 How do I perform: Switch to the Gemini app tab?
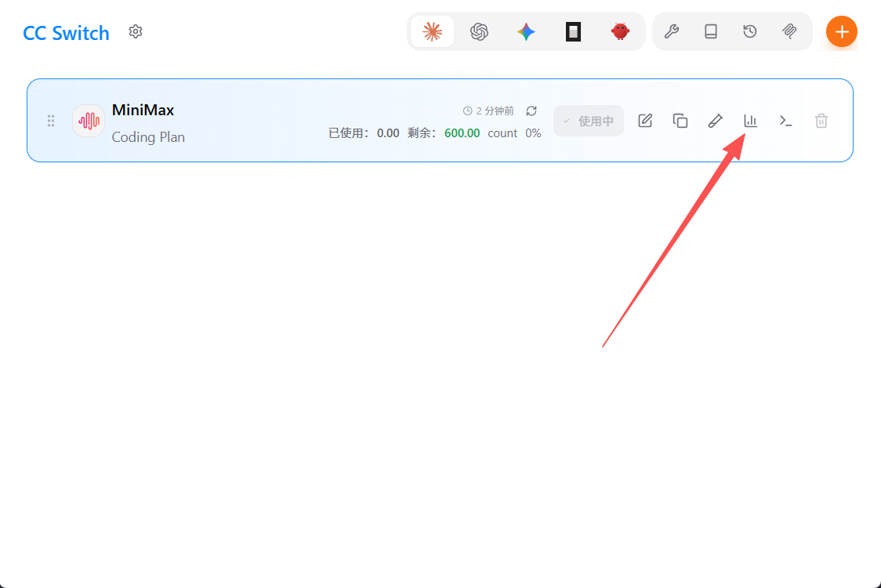[x=526, y=31]
